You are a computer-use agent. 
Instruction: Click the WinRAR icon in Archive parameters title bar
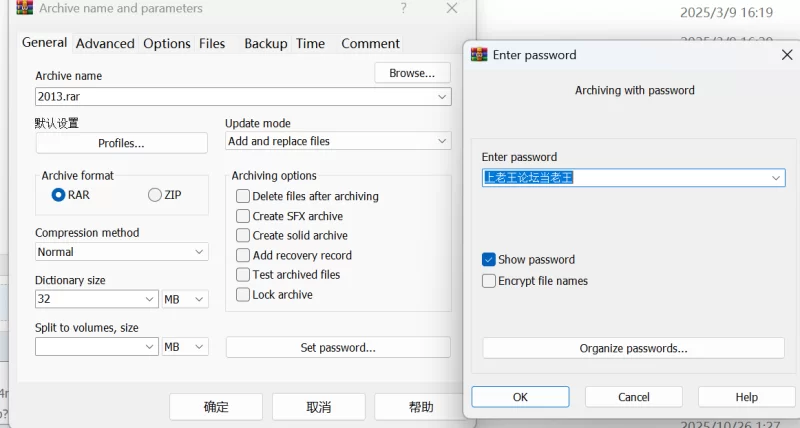(25, 8)
